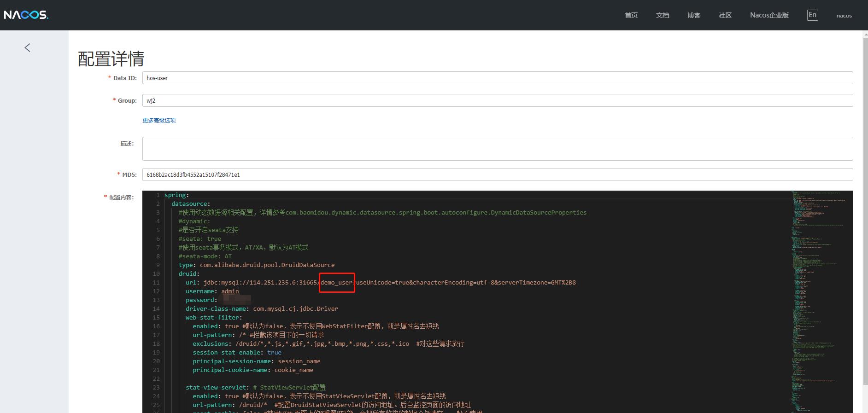The image size is (868, 413).
Task: Open the 首页 menu item
Action: click(x=631, y=15)
